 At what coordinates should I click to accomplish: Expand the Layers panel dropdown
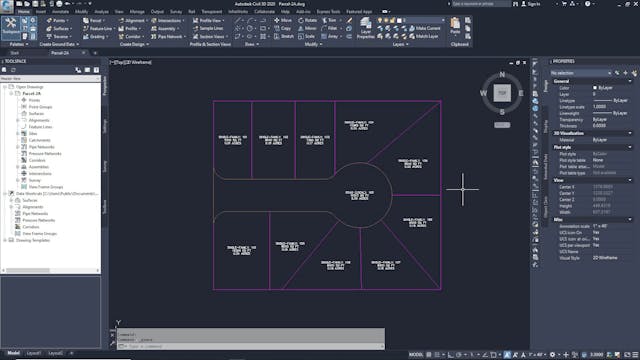tap(400, 44)
